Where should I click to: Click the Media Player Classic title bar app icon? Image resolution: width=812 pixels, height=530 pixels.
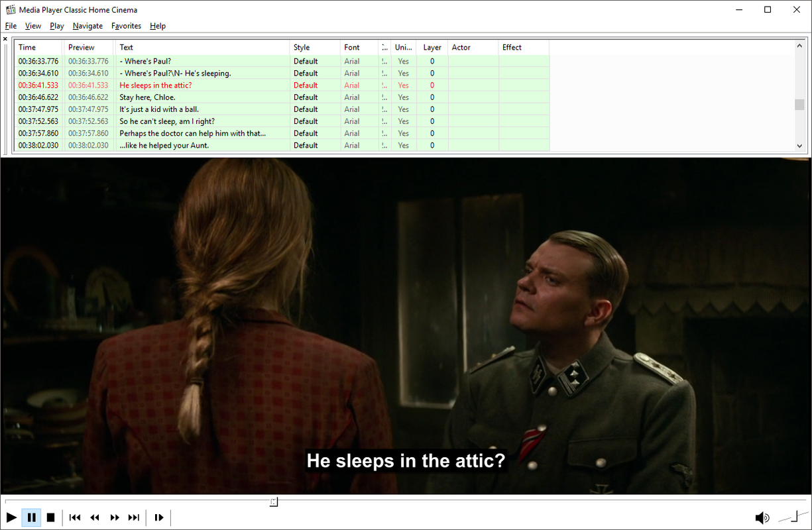pos(10,10)
